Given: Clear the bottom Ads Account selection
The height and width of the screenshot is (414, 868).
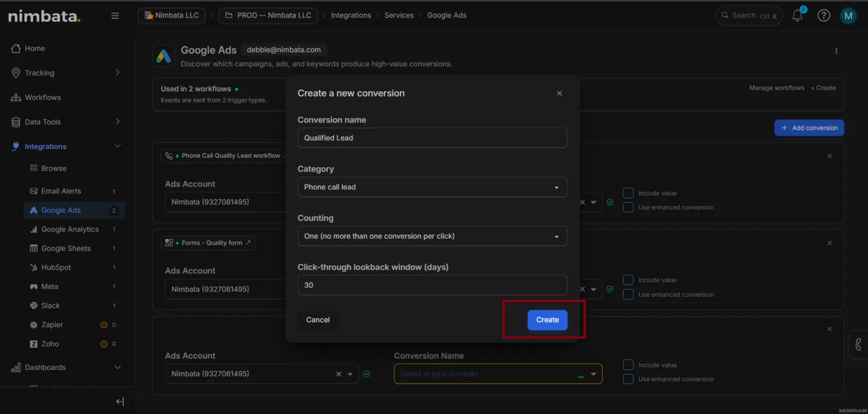Looking at the screenshot, I should pyautogui.click(x=339, y=374).
